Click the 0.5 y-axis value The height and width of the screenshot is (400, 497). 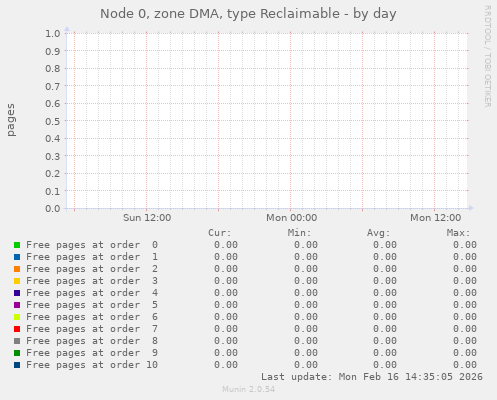[x=53, y=121]
